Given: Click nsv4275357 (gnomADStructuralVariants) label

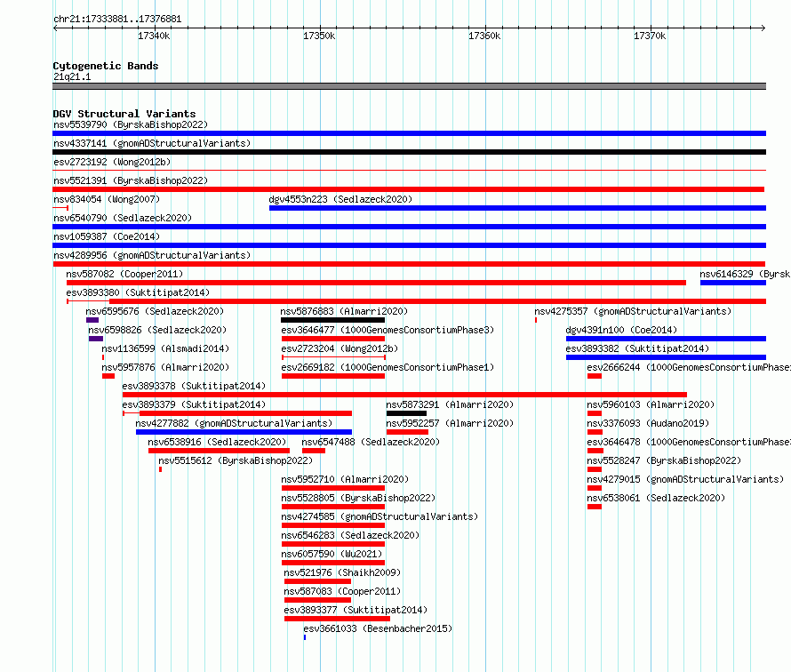Looking at the screenshot, I should [x=633, y=311].
